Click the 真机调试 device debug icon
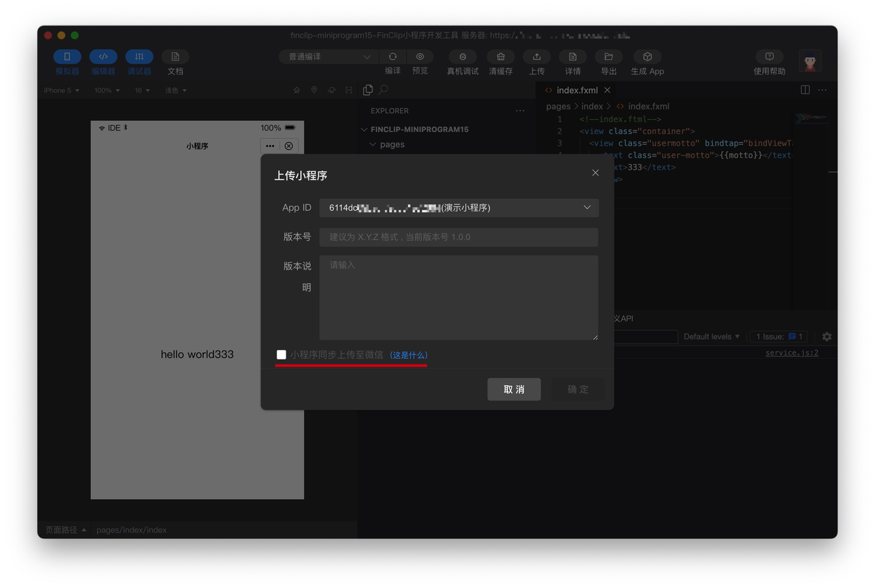 (x=463, y=57)
